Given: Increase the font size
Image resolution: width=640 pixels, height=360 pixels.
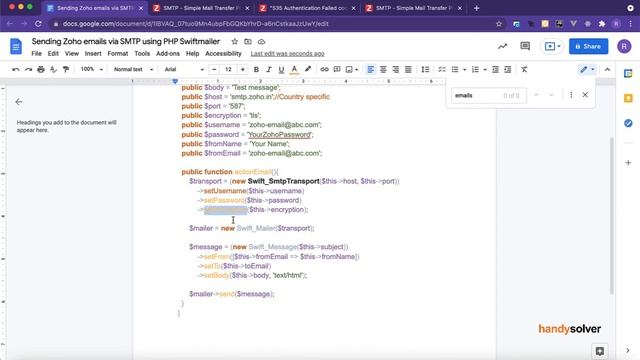Looking at the screenshot, I should click(x=243, y=70).
